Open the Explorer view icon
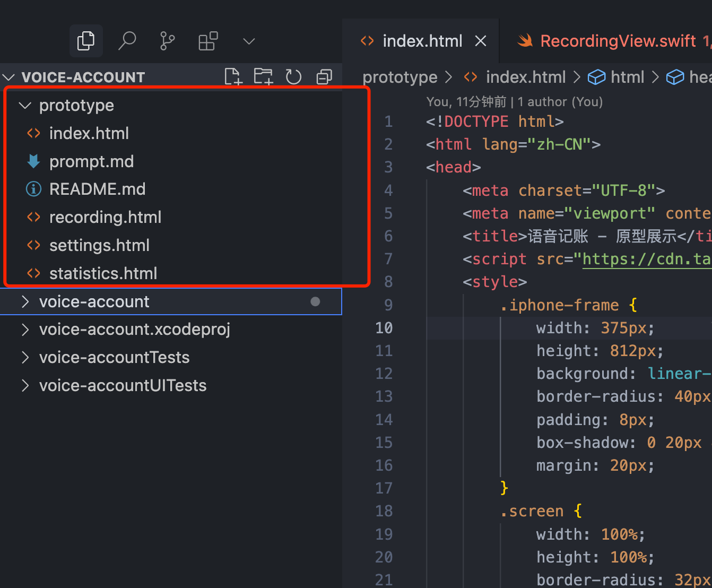This screenshot has height=588, width=712. pyautogui.click(x=86, y=41)
